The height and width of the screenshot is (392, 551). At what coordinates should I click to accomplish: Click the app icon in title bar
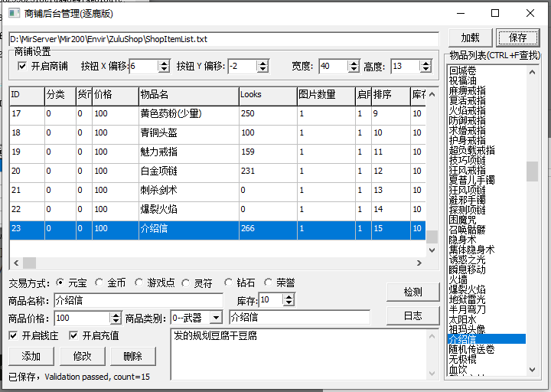[14, 13]
